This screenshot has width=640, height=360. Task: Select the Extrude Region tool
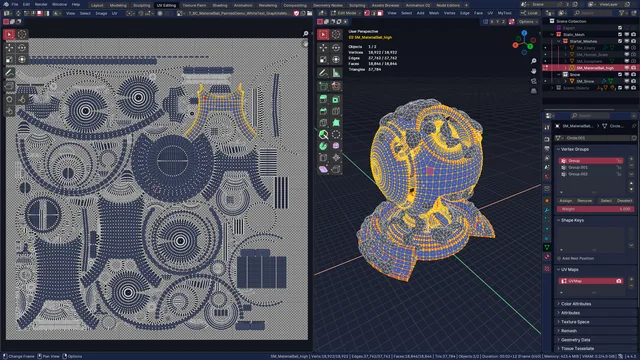click(323, 99)
